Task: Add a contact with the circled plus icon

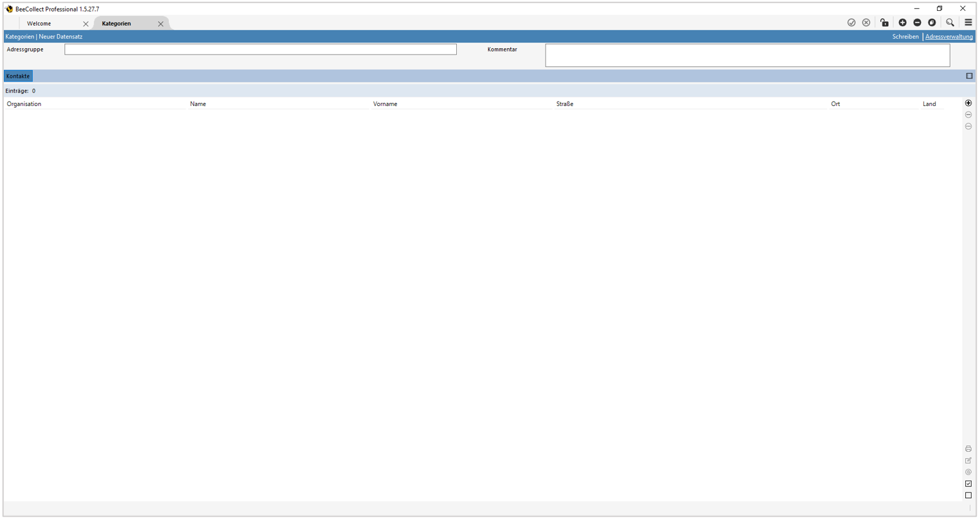Action: point(968,103)
